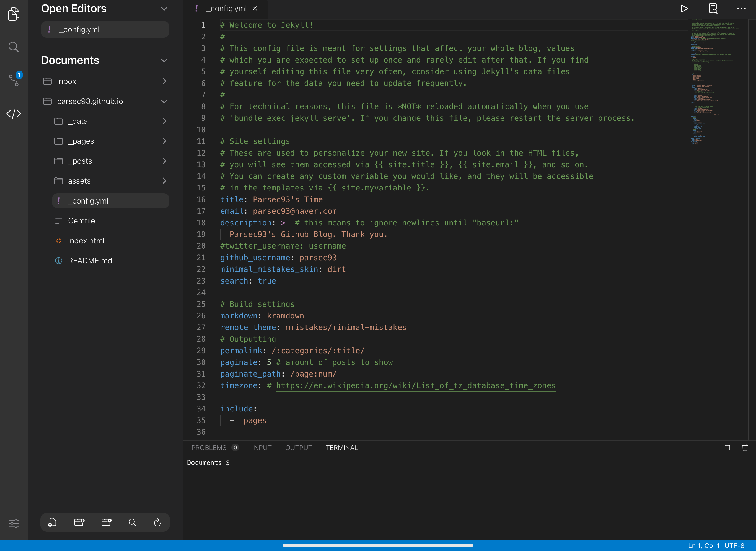Screen dimensions: 756x551
Task: Switch to the PROBLEMS panel tab
Action: 209,448
